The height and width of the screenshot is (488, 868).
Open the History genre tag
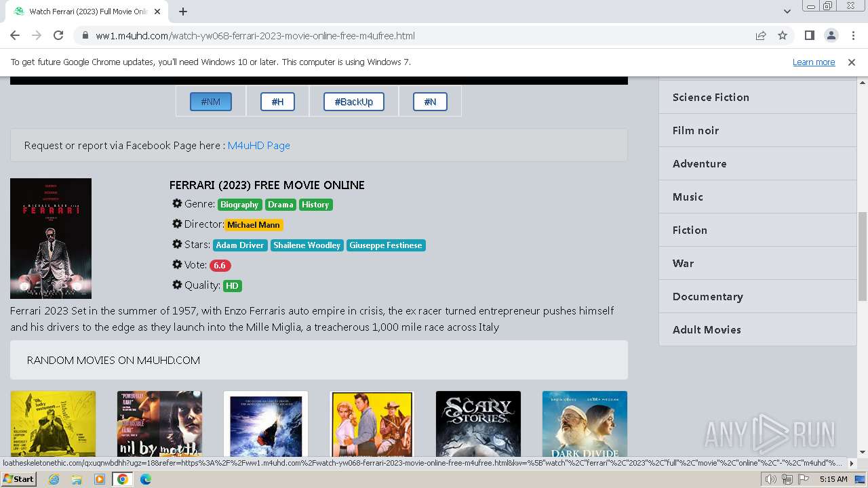[x=315, y=205]
